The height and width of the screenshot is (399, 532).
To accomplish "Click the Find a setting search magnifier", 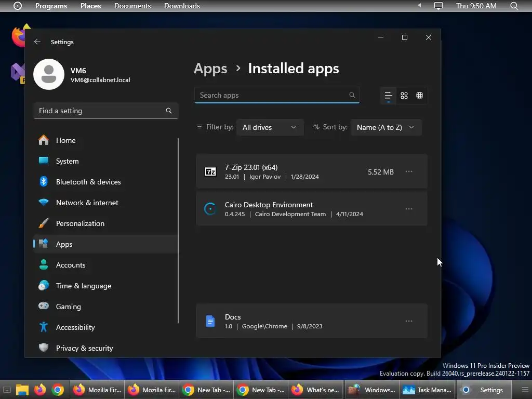I will (169, 111).
